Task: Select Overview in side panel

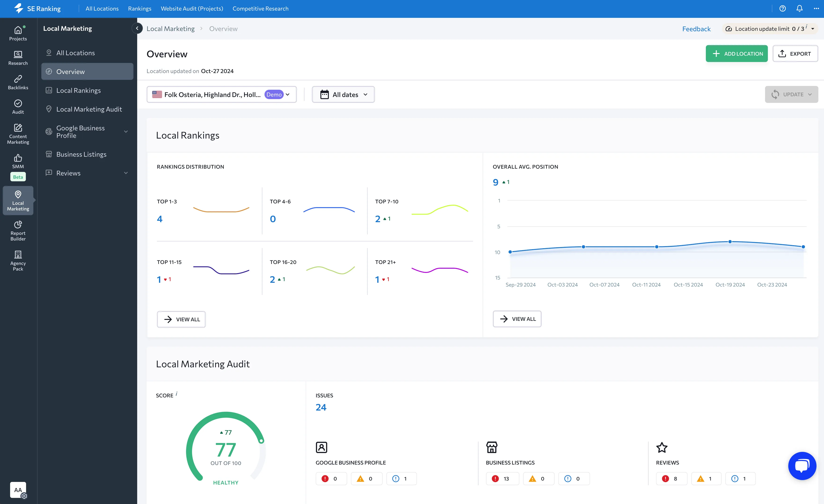Action: click(x=87, y=72)
